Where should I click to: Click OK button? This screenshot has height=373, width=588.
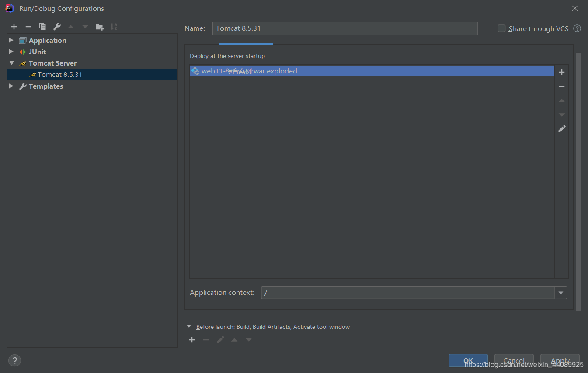pyautogui.click(x=468, y=361)
